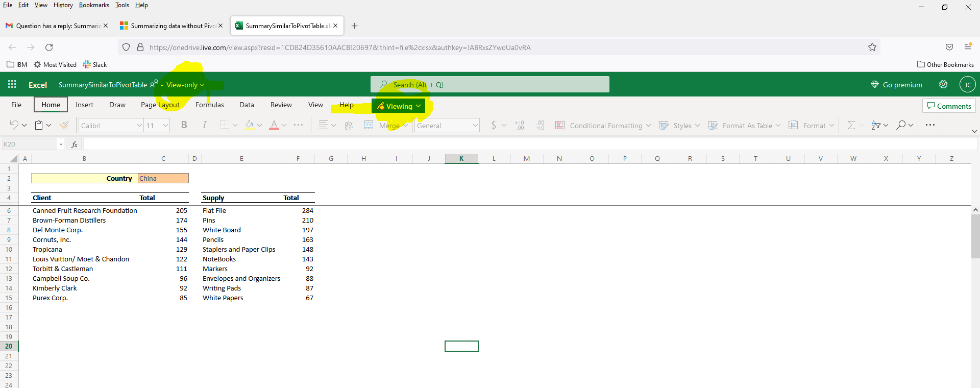Open Conditional Formatting menu
This screenshot has height=388, width=980.
click(603, 125)
